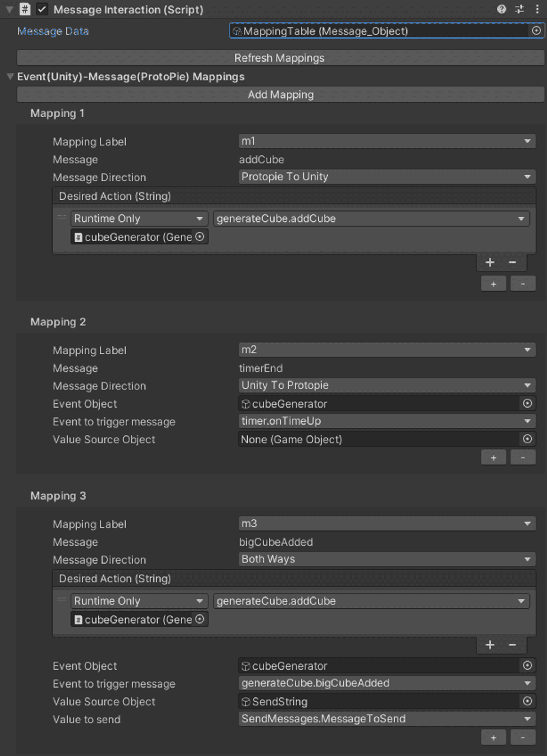Viewport: 547px width, 756px height.
Task: Open the Value Source Object picker showing None
Action: [x=527, y=439]
